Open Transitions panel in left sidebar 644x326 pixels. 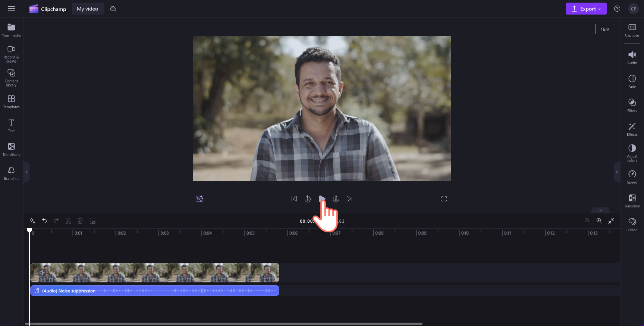tap(12, 149)
